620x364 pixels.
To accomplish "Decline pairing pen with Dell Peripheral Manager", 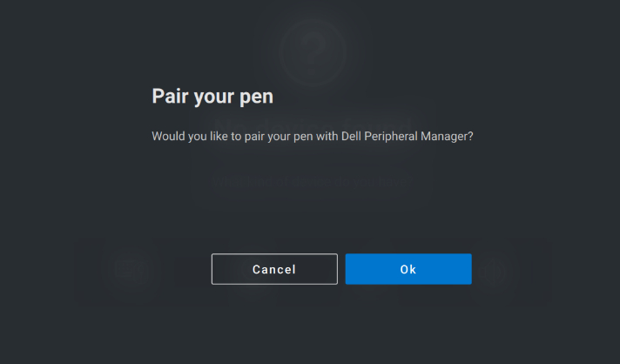I will click(x=274, y=269).
